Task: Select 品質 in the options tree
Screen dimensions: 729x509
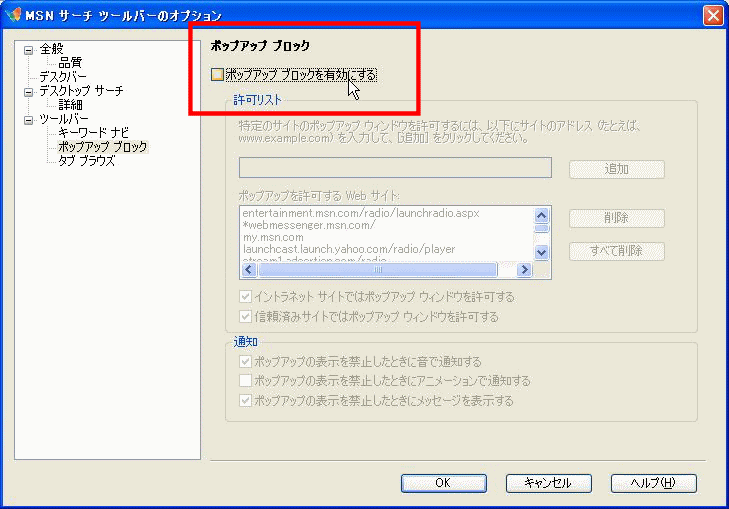Action: (x=70, y=63)
